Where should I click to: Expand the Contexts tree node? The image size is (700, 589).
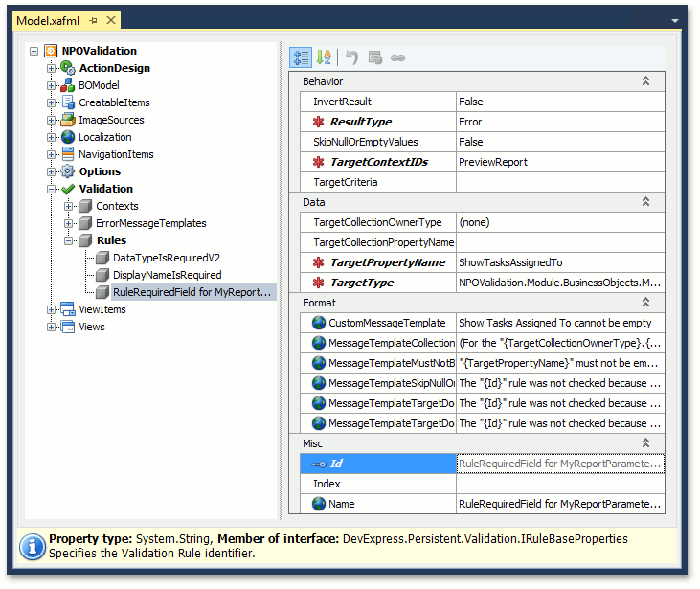(69, 206)
